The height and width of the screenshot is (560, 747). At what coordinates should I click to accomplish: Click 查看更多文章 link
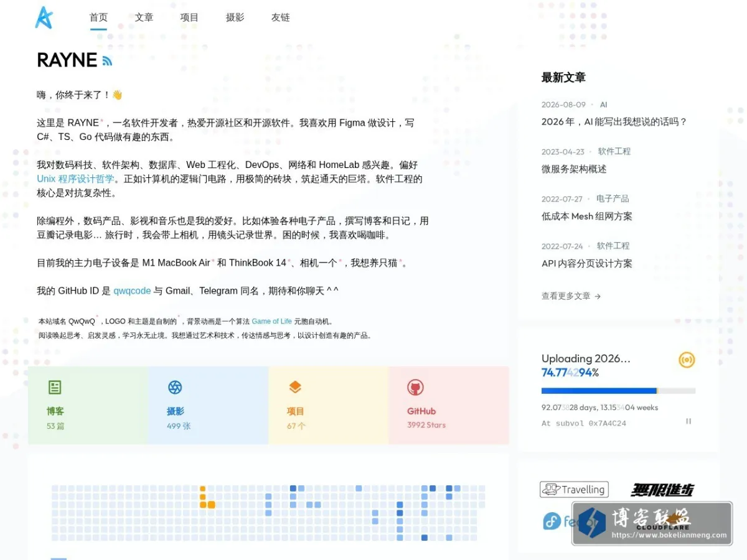click(x=571, y=296)
